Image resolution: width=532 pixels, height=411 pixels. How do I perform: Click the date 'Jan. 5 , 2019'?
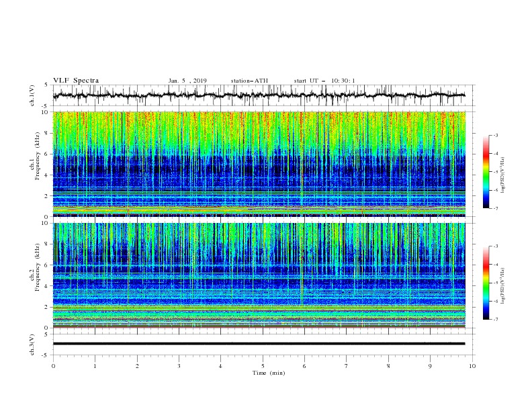[187, 81]
